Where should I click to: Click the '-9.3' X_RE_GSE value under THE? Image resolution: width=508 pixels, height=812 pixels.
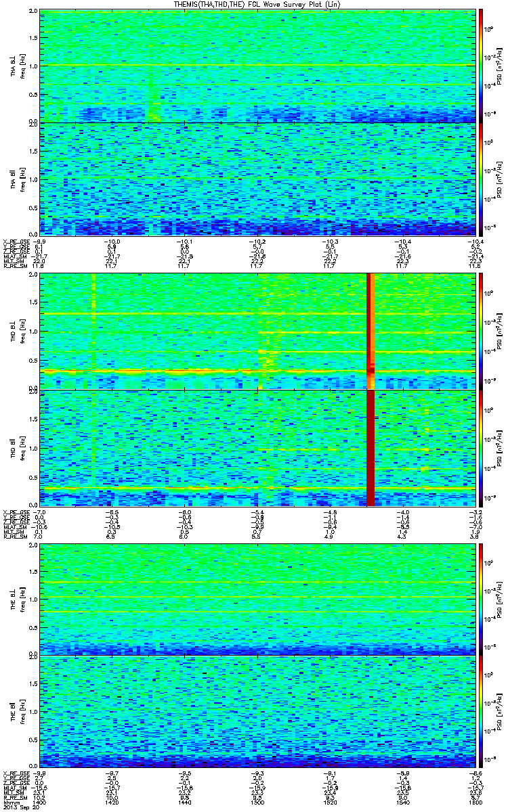[257, 773]
